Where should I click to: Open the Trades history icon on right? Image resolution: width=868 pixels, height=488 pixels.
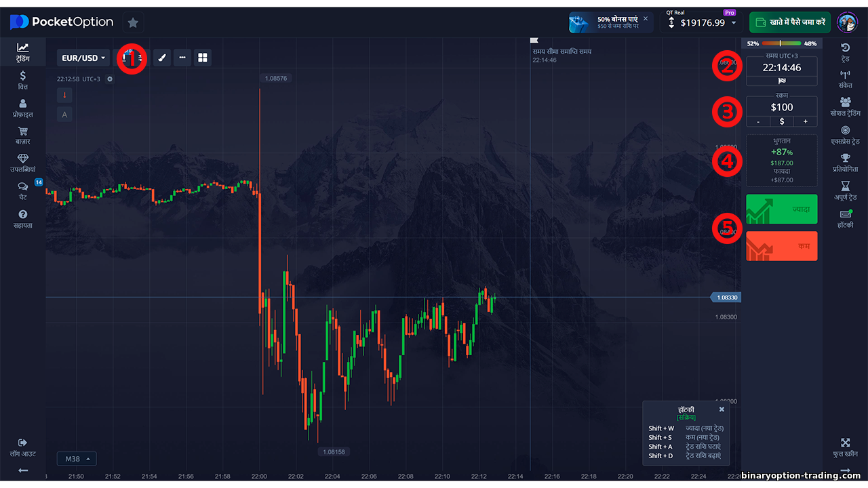(845, 52)
